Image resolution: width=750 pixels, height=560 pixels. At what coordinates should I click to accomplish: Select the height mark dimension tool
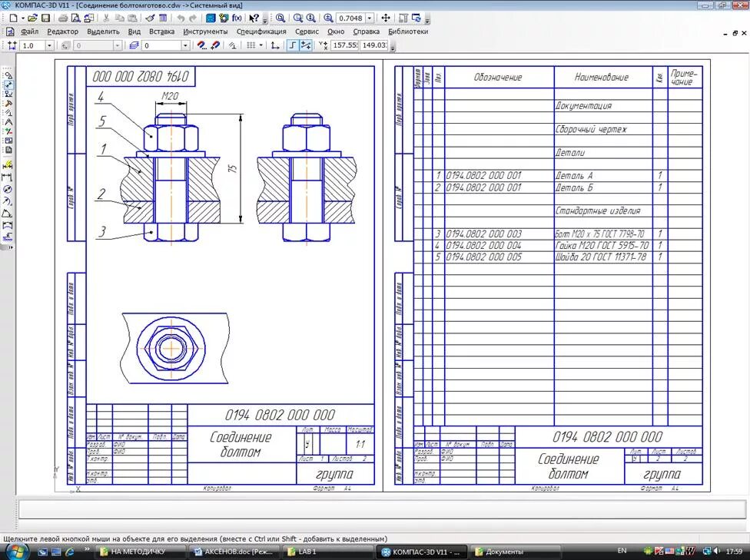(7, 237)
